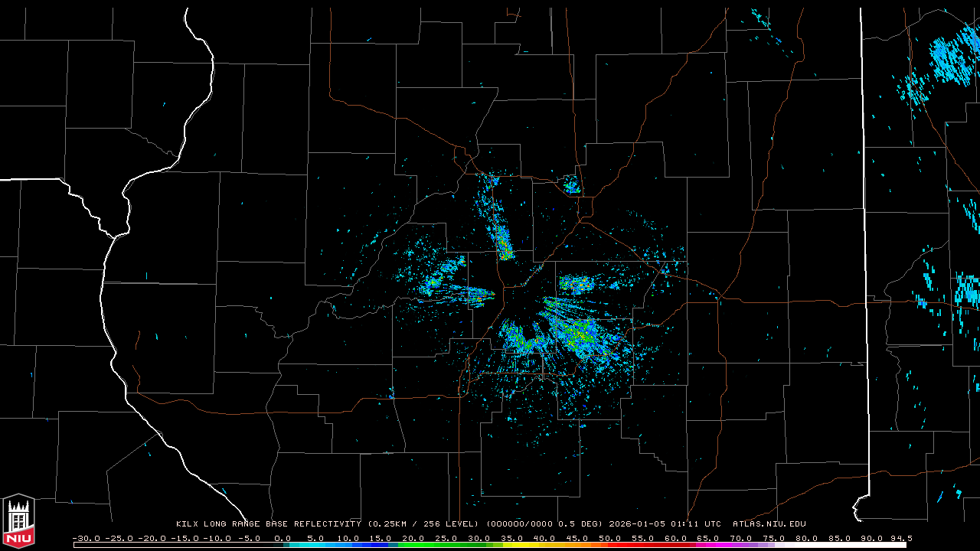Click the 50.0 scale label

point(609,538)
